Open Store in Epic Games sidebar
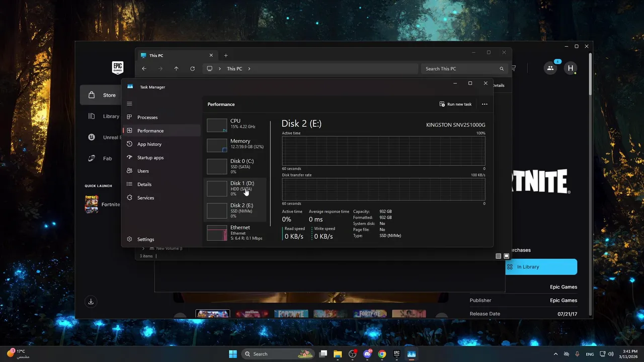644x362 pixels. (102, 95)
